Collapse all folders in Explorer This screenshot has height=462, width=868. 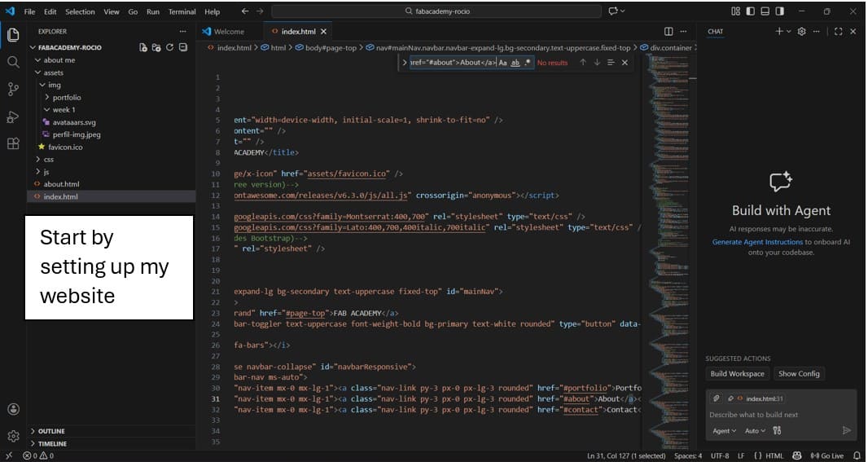(183, 47)
